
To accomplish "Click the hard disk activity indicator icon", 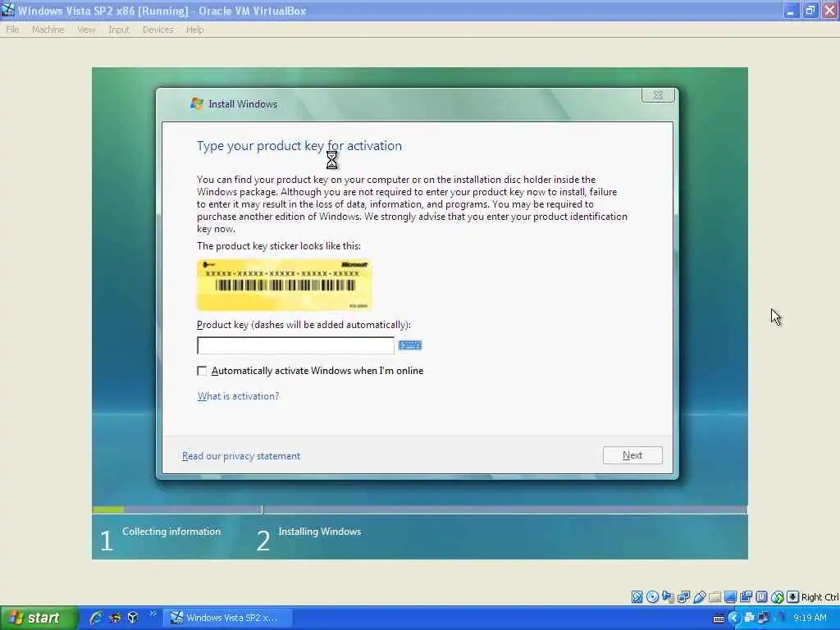I will pyautogui.click(x=637, y=597).
